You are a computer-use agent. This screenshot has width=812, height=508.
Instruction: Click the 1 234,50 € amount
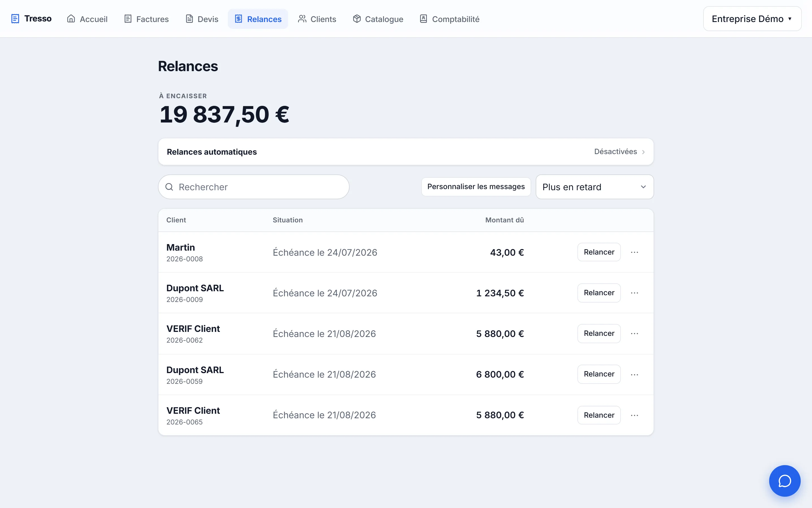pos(500,293)
